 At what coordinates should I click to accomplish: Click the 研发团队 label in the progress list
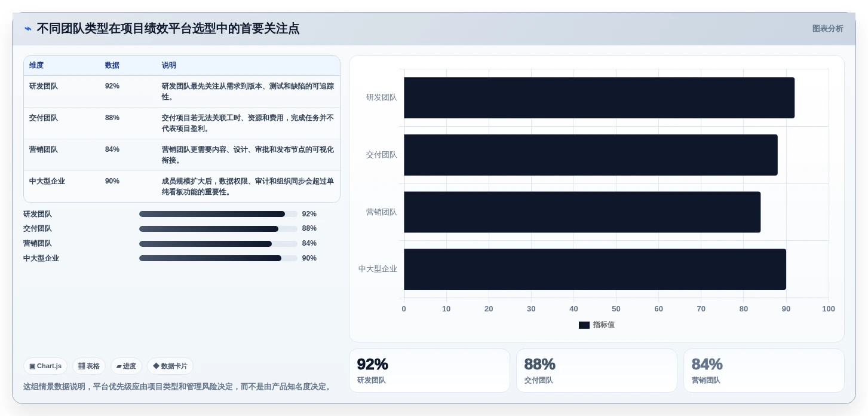[38, 214]
